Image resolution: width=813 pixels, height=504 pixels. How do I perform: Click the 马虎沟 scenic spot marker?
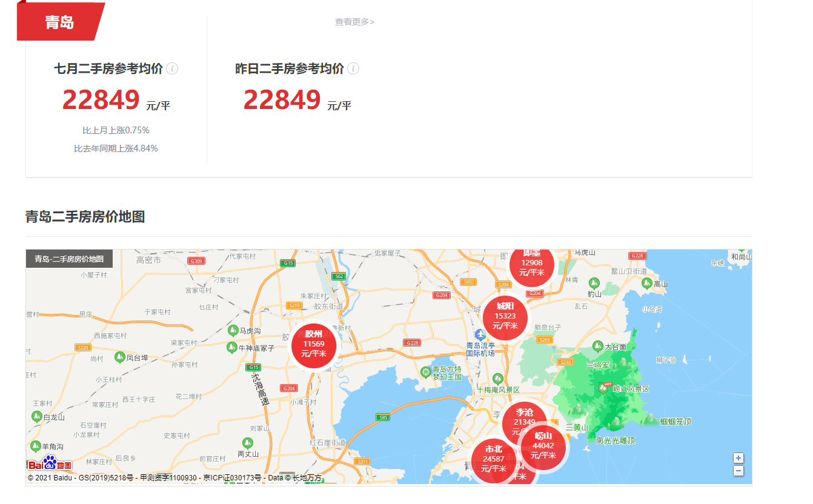click(x=233, y=331)
